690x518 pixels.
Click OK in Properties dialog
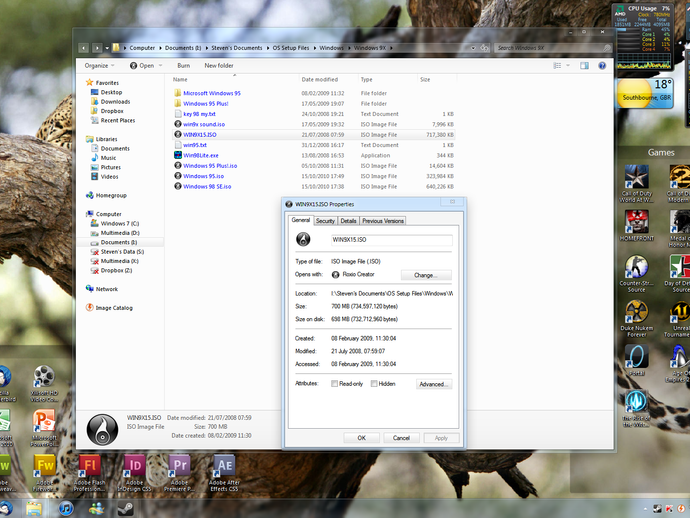(361, 438)
